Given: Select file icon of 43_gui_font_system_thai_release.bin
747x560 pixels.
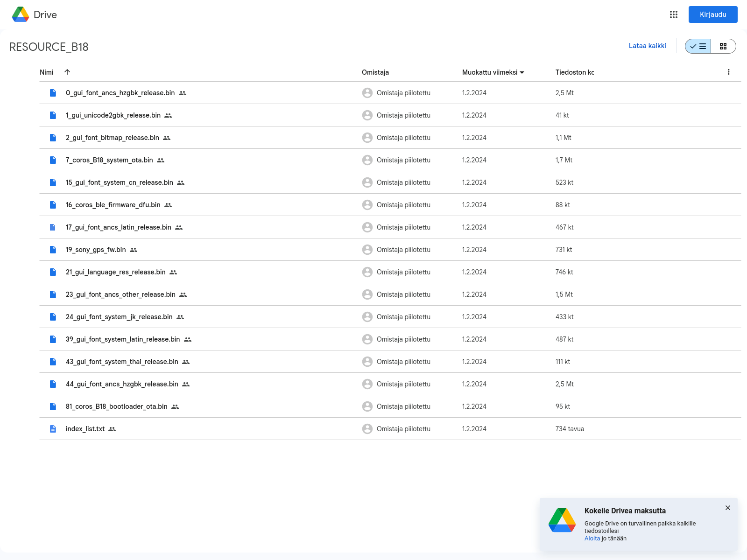Looking at the screenshot, I should click(x=53, y=362).
